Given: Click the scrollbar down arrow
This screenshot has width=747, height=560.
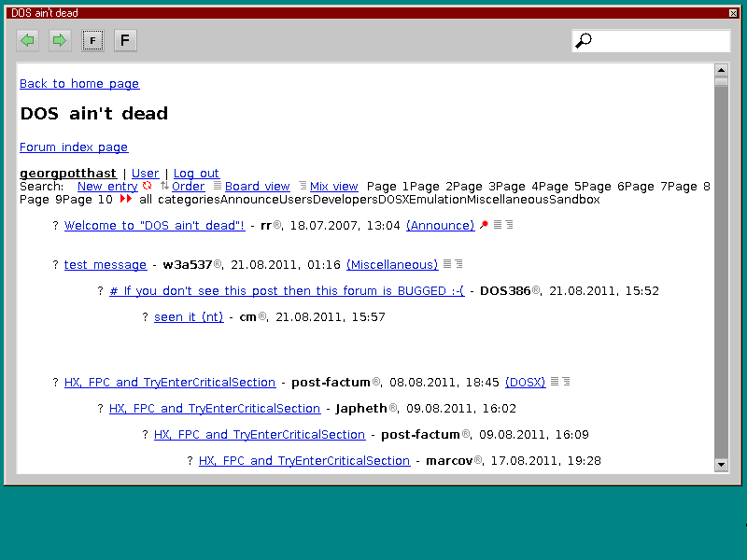Looking at the screenshot, I should click(721, 464).
